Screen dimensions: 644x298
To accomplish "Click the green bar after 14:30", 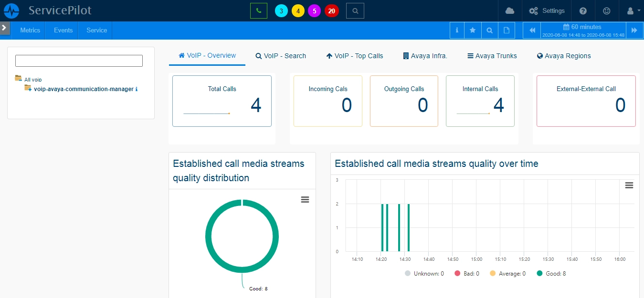I will point(409,227).
